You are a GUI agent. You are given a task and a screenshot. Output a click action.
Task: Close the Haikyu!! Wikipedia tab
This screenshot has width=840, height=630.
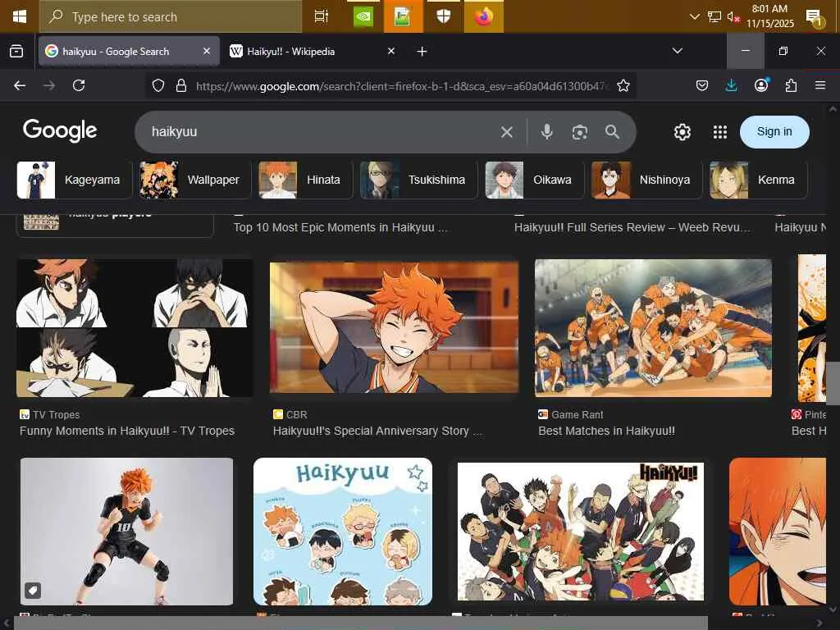(x=391, y=51)
